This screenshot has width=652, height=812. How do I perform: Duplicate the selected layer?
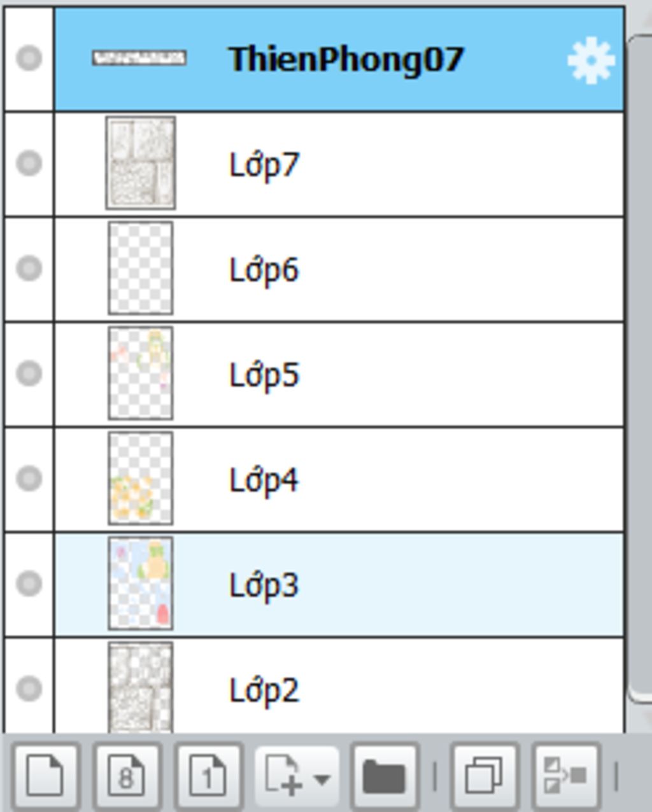coord(485,775)
